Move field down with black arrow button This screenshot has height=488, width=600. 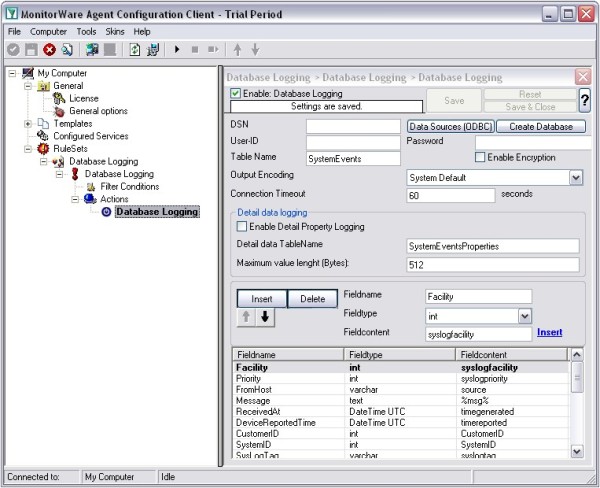(265, 317)
